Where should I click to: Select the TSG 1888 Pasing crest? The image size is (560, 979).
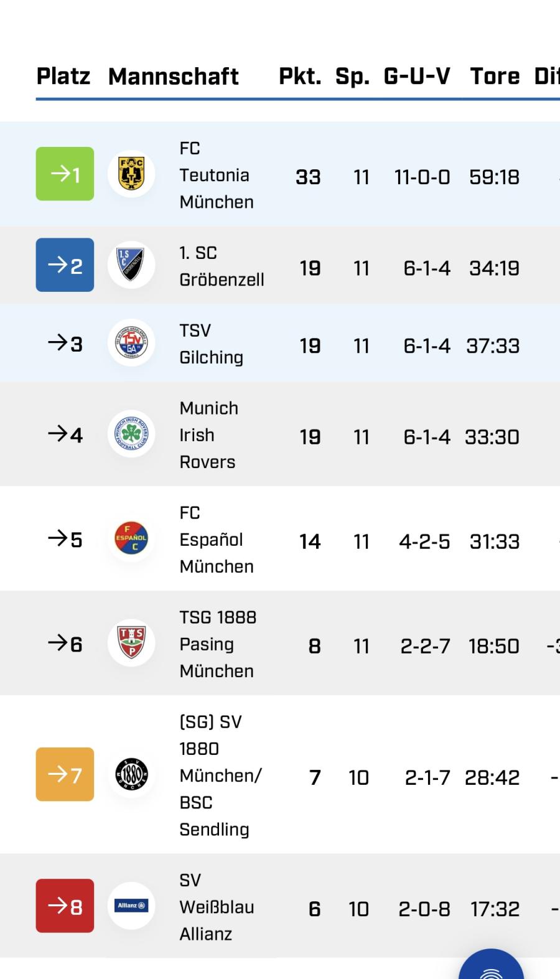pyautogui.click(x=131, y=643)
